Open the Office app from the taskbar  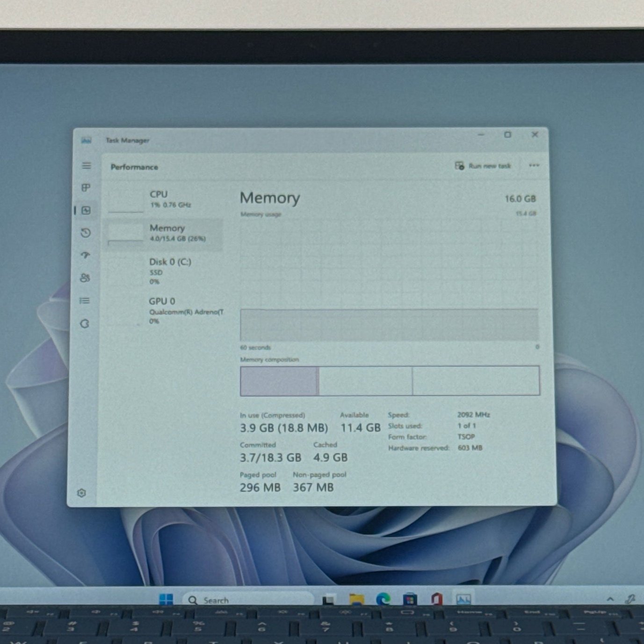(x=437, y=599)
